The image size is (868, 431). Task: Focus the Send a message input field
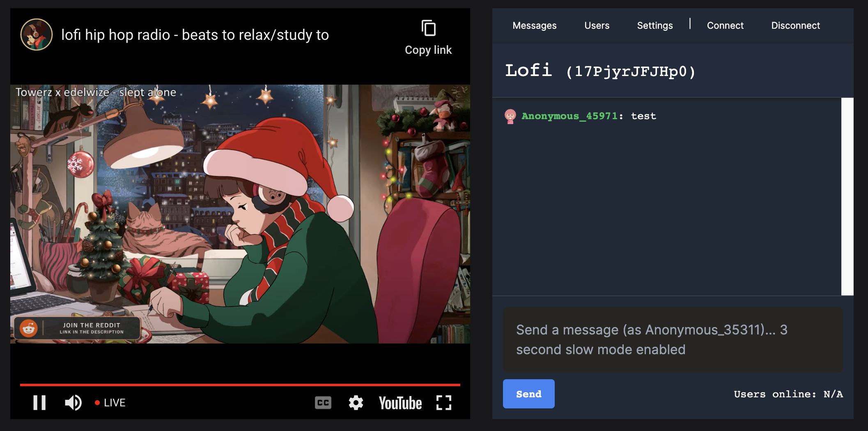pos(673,340)
